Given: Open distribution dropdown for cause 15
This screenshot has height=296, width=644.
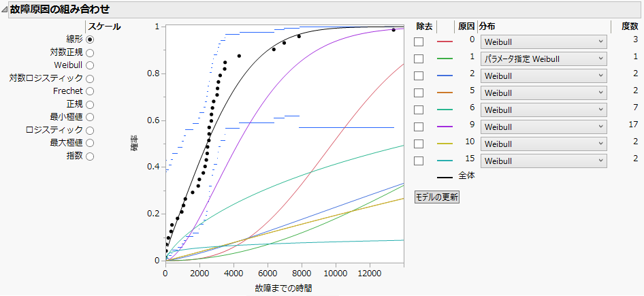Looking at the screenshot, I should (x=544, y=161).
